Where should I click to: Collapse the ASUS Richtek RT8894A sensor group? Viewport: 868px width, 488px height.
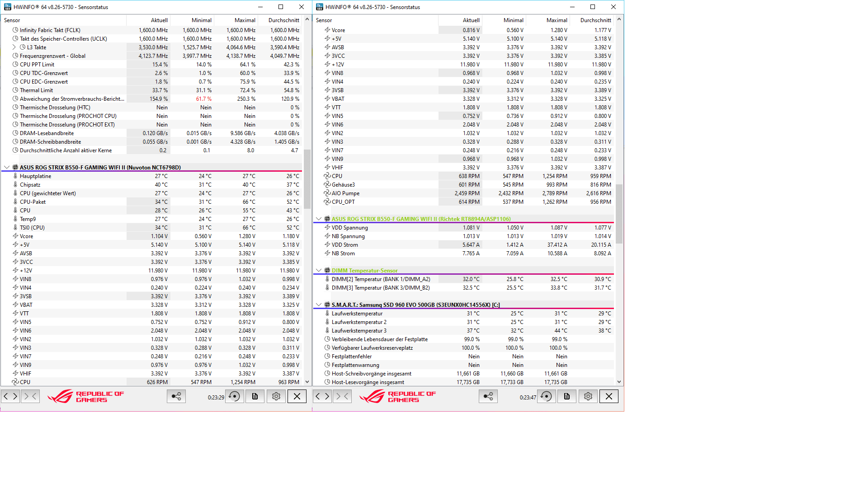(x=319, y=219)
